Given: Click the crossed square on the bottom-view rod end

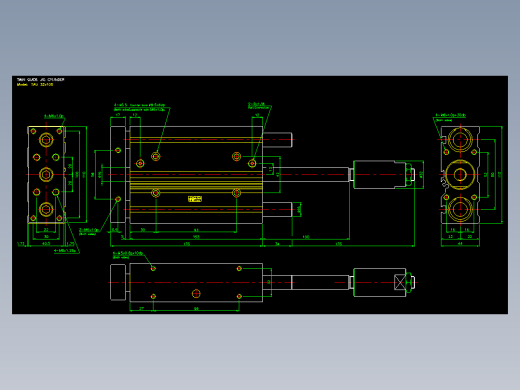Looking at the screenshot, I should point(399,283).
